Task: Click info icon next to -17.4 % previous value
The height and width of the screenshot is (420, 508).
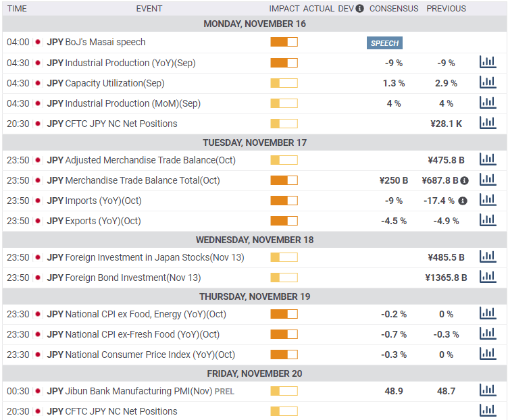Action: click(463, 201)
